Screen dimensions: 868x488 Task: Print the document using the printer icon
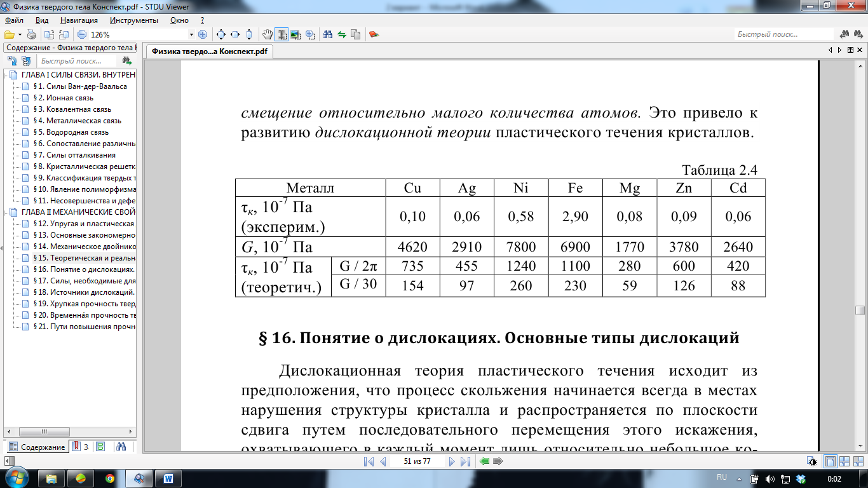tap(31, 34)
